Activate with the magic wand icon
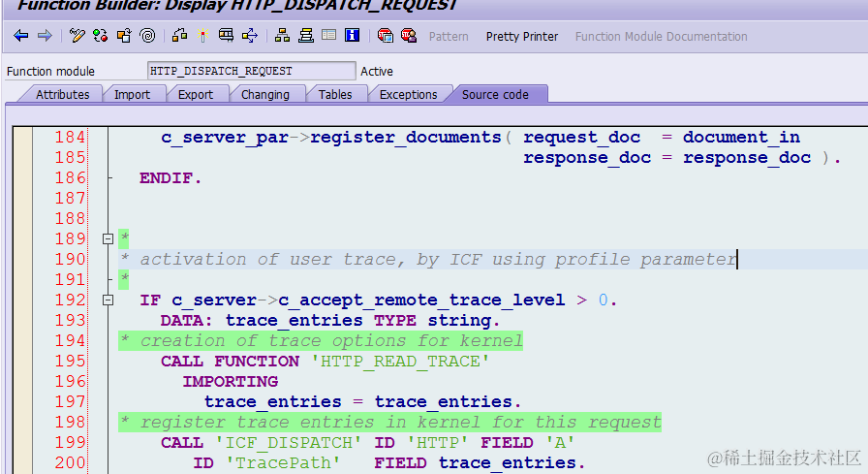 (x=203, y=36)
